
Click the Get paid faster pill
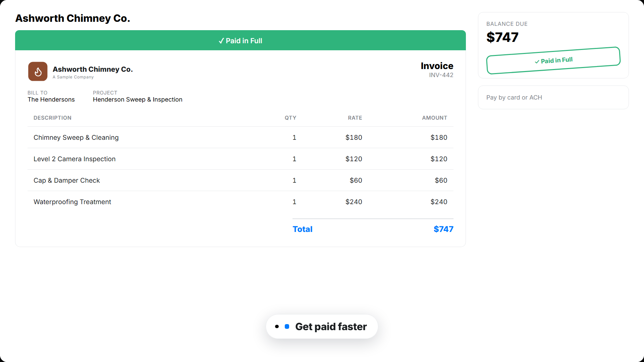tap(322, 326)
